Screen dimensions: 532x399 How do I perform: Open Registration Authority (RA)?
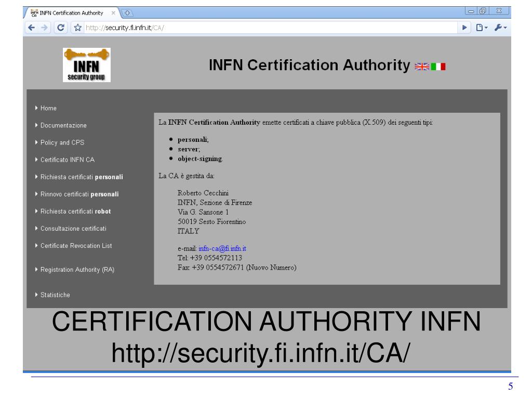click(x=77, y=270)
